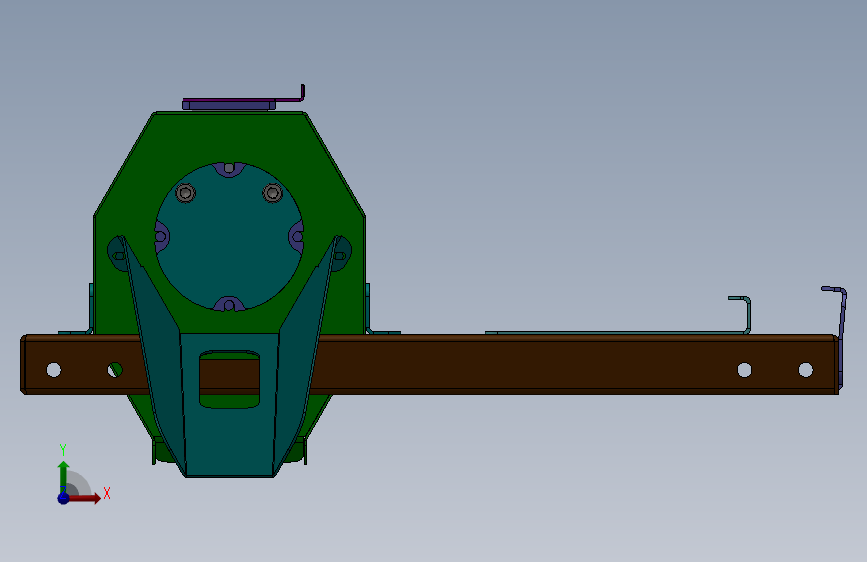Viewport: 867px width, 562px height.
Task: Select the purple lug at bottom of circular cover
Action: (x=229, y=304)
